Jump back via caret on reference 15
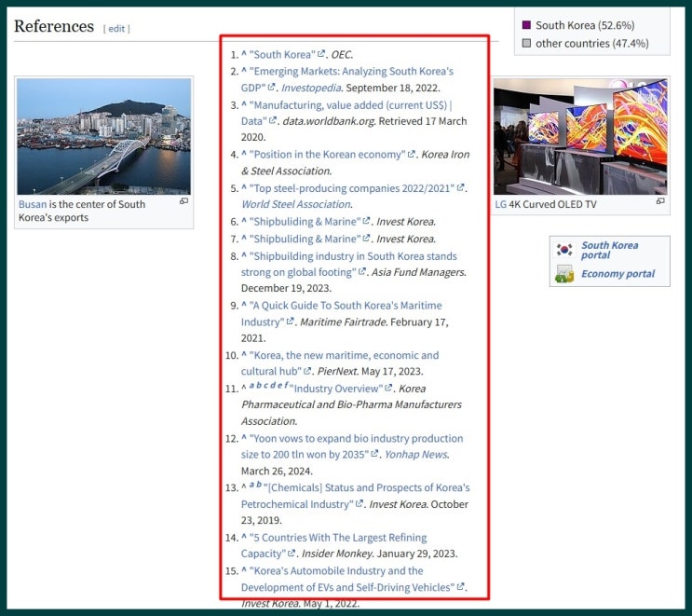 (244, 570)
